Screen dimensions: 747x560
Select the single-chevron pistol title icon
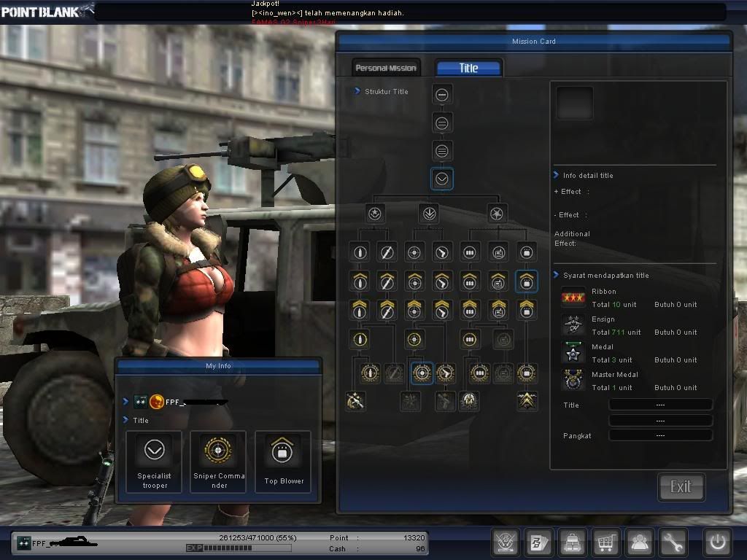click(x=442, y=281)
